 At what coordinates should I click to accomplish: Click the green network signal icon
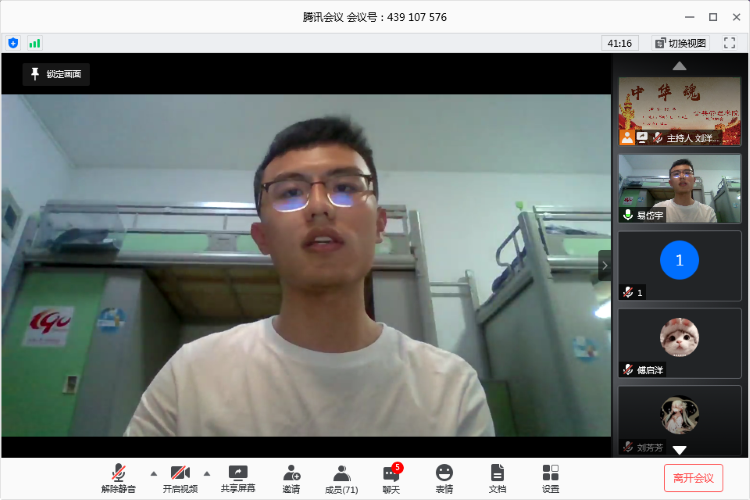pos(35,43)
